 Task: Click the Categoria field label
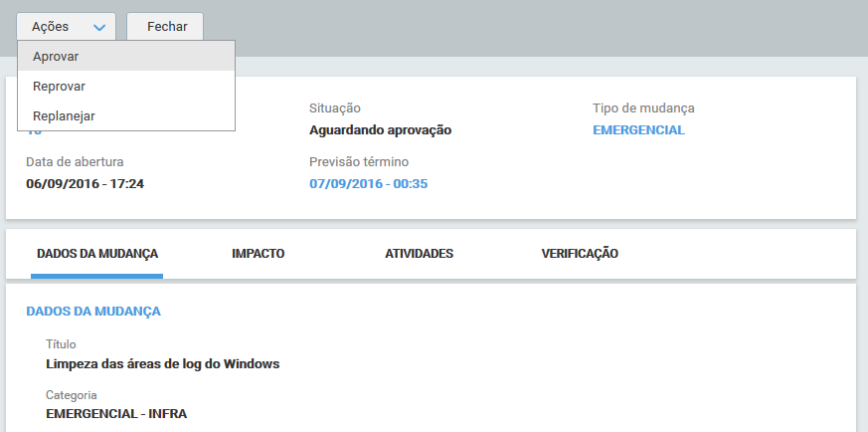[x=72, y=395]
